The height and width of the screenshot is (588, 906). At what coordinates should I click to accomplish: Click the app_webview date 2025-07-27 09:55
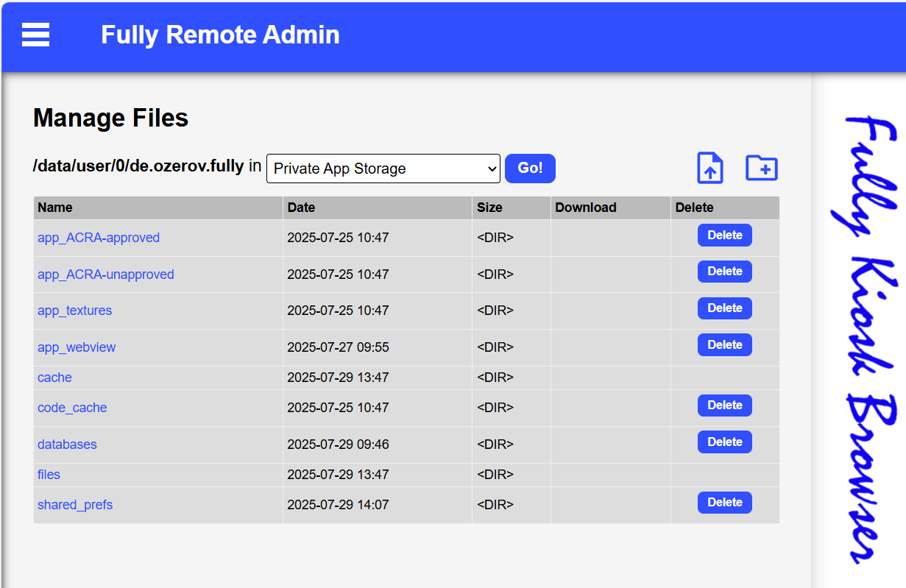[x=338, y=347]
